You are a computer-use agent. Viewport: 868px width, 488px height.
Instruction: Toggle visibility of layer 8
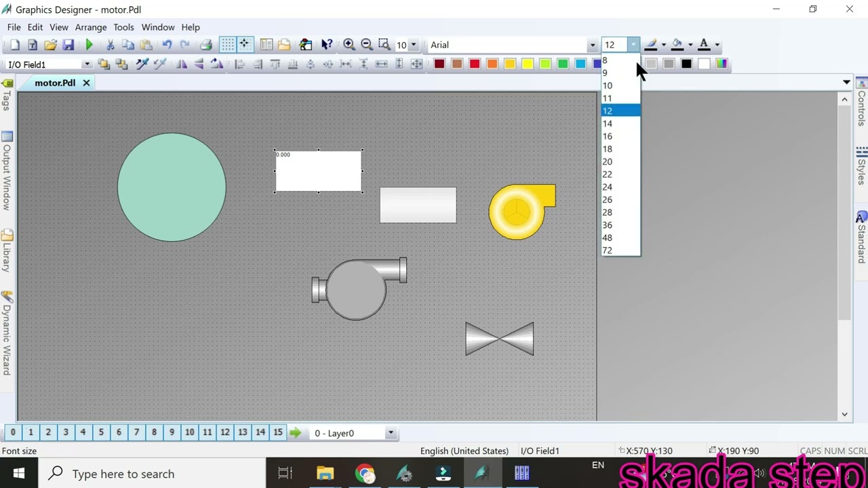(x=154, y=432)
